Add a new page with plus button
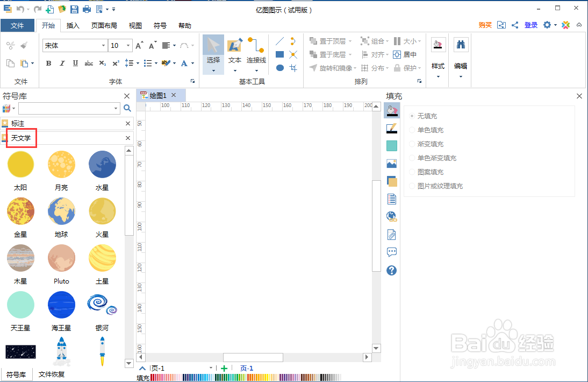This screenshot has height=382, width=588. click(224, 368)
